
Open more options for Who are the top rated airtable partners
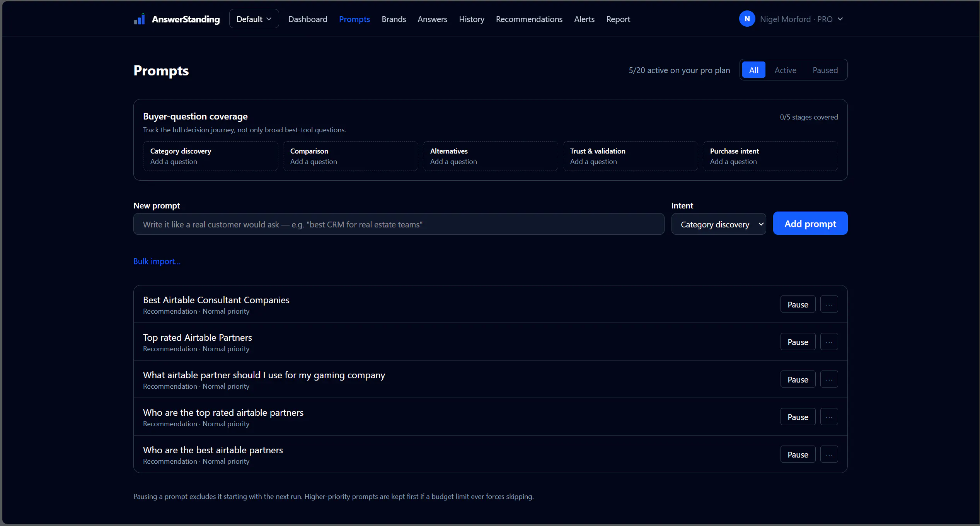coord(829,417)
